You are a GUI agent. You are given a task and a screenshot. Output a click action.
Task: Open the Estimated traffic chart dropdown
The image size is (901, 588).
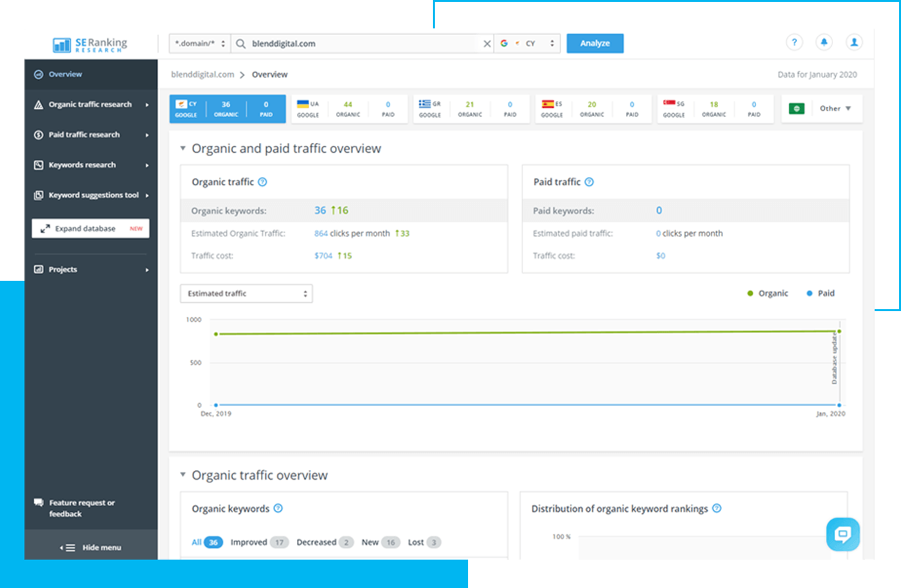(x=246, y=294)
